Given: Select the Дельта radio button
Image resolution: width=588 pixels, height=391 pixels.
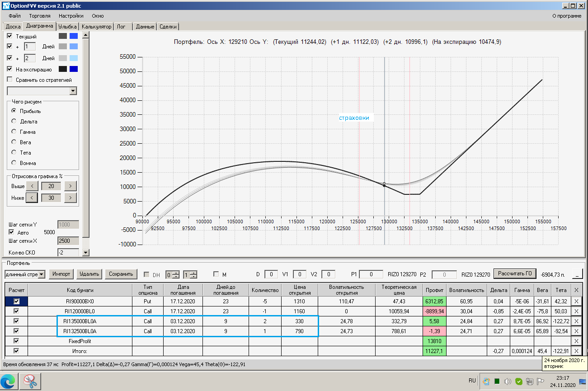Looking at the screenshot, I should pyautogui.click(x=14, y=122).
